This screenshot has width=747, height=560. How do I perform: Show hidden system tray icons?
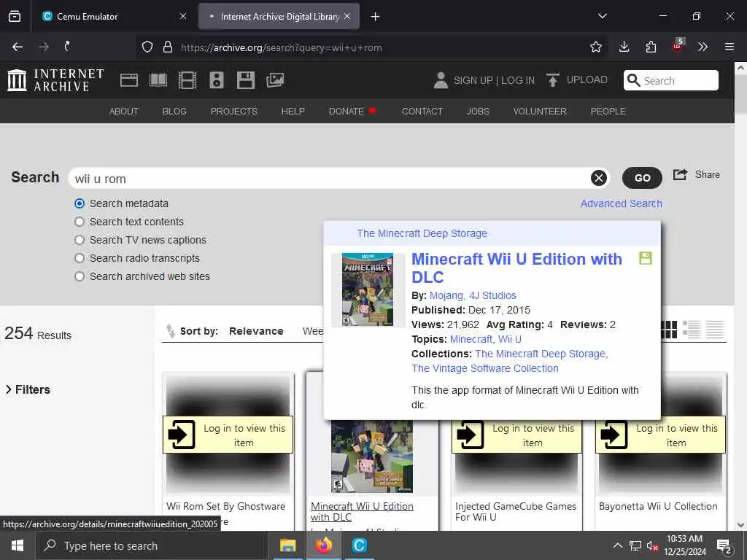click(x=617, y=545)
